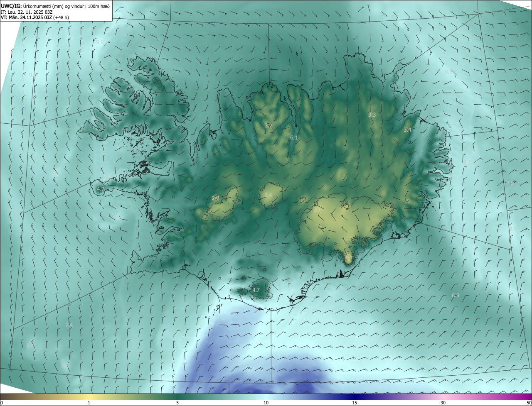532x406 pixels.
Task: Click the 5 tick label on the colorbar
Action: click(x=177, y=403)
